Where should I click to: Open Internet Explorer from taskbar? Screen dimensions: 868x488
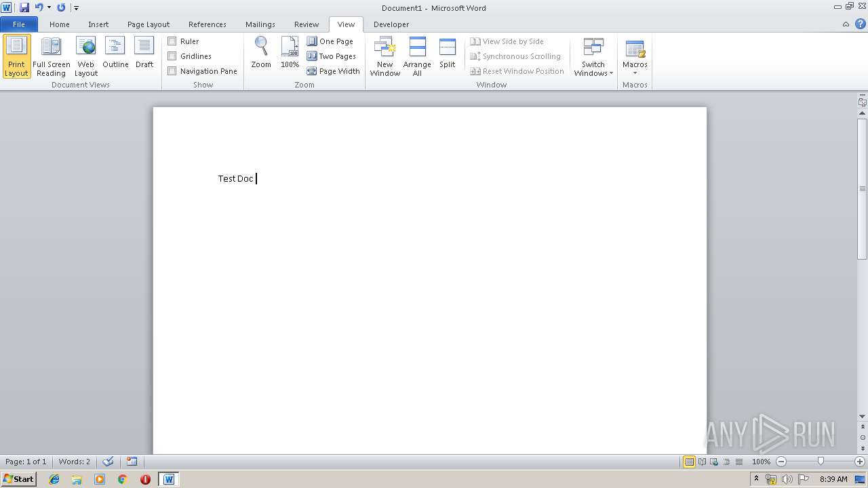[54, 479]
